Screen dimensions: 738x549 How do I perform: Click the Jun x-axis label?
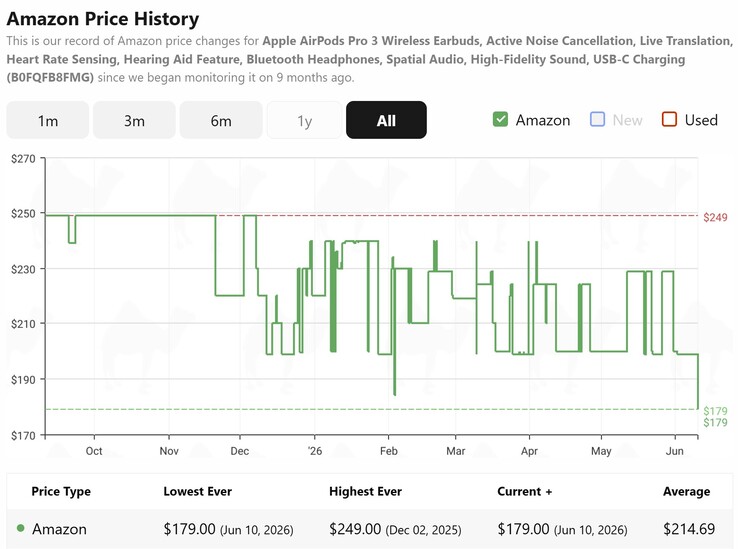click(674, 451)
